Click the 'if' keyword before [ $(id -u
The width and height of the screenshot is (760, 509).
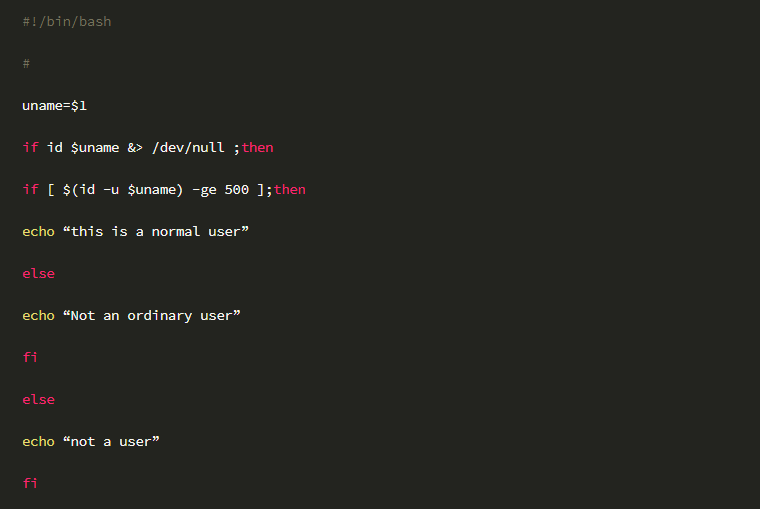coord(30,190)
